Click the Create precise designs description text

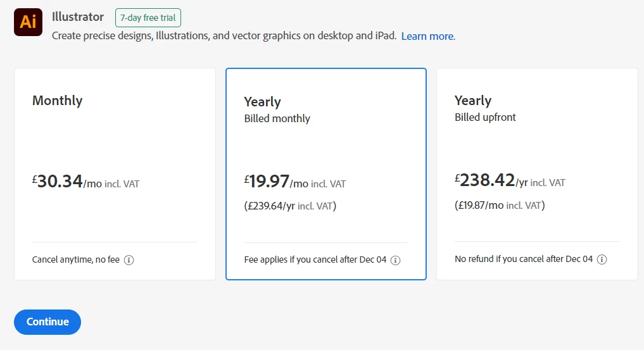[224, 35]
